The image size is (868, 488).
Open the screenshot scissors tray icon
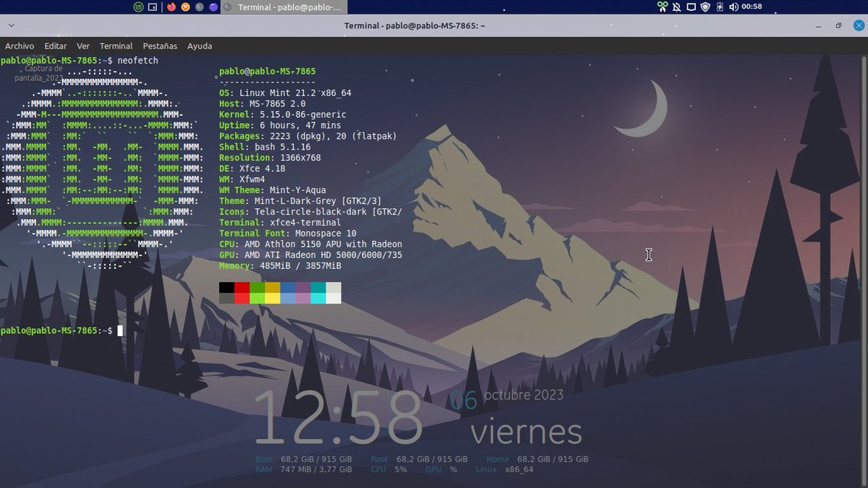661,7
